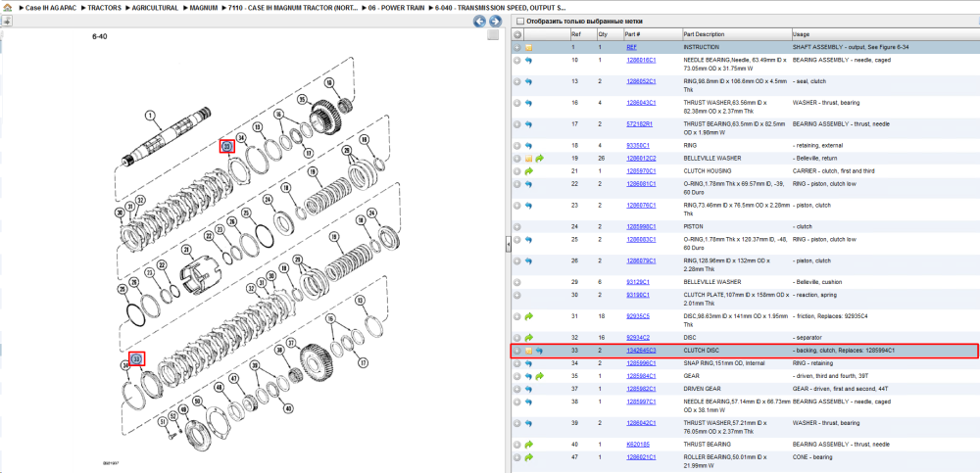Viewport: 980px width, 473px height.
Task: Click callout 35 gear in diagram
Action: pos(303,99)
